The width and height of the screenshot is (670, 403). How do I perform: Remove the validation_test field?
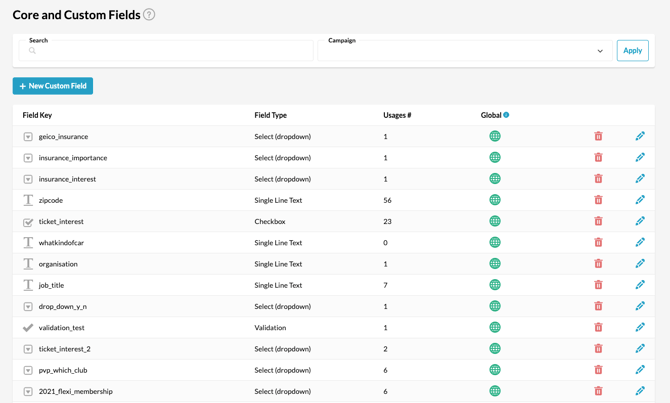click(x=598, y=327)
